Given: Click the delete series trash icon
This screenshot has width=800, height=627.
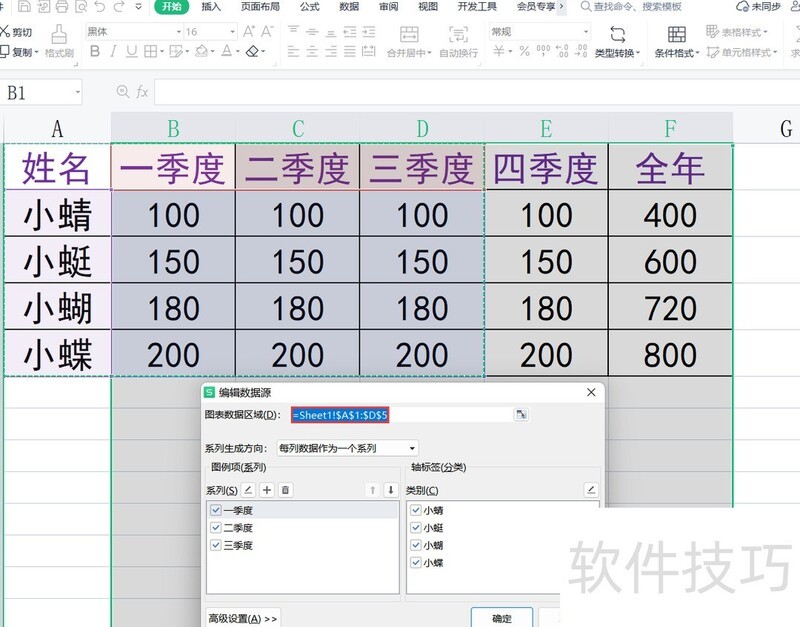Looking at the screenshot, I should tap(285, 490).
